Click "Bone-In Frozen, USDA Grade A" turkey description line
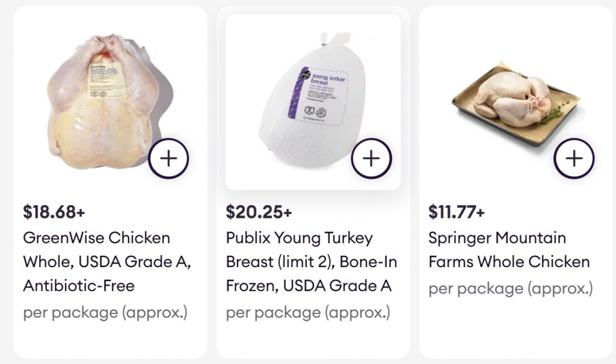Viewport: 616px width, 364px height. click(x=309, y=286)
